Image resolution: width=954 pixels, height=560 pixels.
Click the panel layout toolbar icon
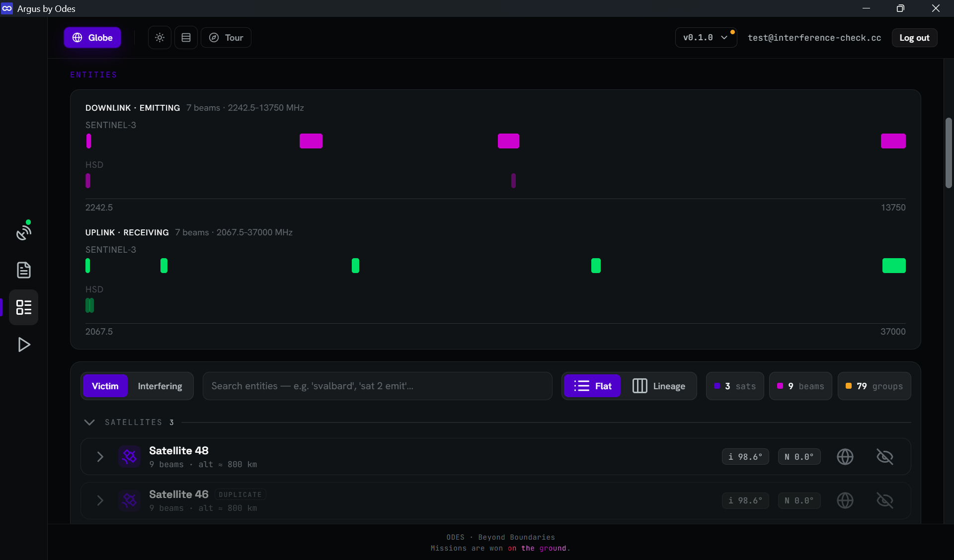[x=186, y=38]
